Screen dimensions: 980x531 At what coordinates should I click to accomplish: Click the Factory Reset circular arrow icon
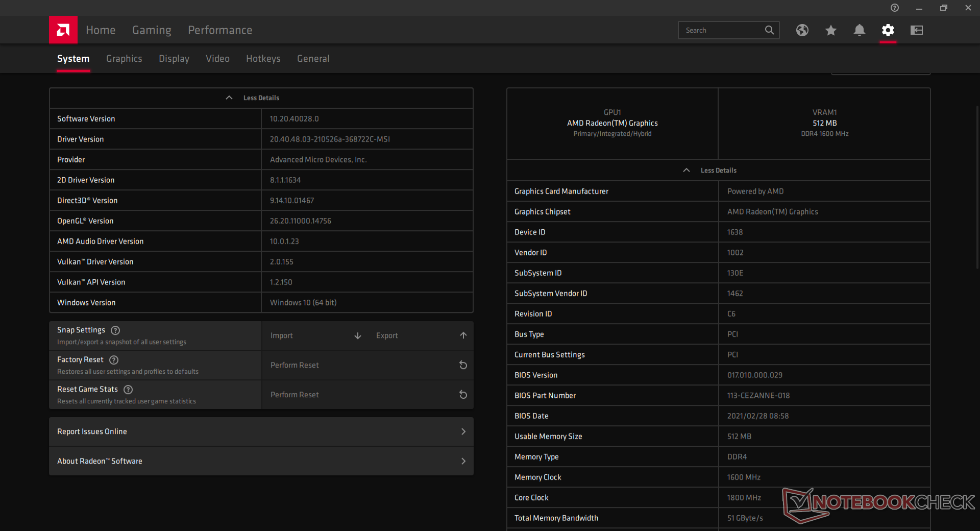[463, 365]
